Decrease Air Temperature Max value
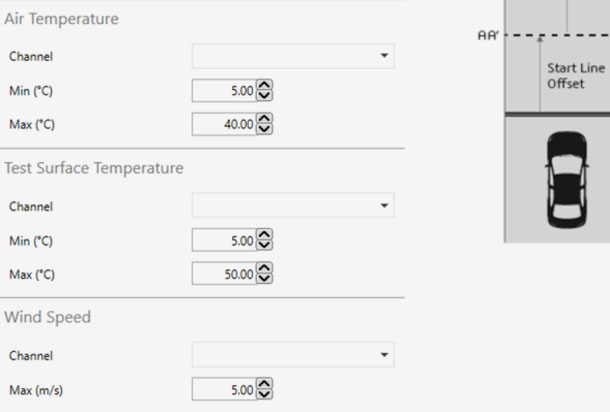Viewport: 610px width, 412px height. (x=265, y=128)
